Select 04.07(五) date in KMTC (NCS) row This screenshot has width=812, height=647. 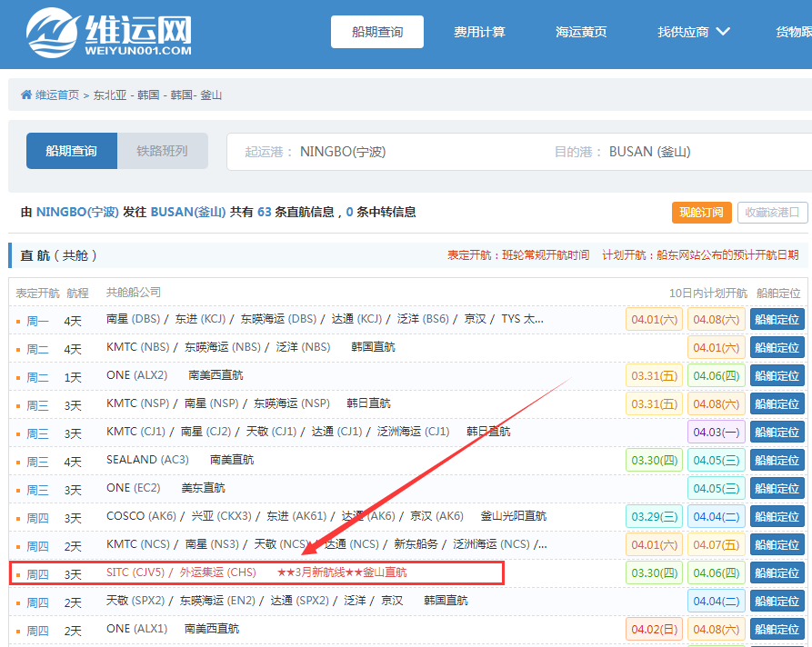click(x=717, y=545)
